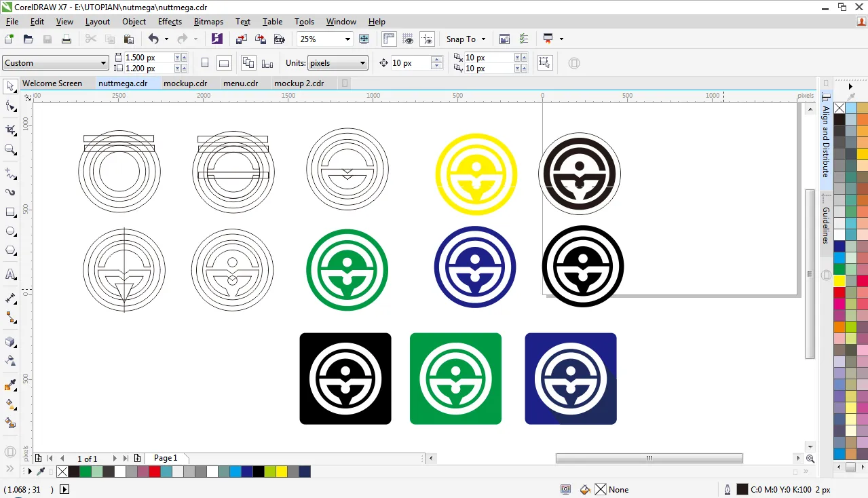Screen dimensions: 868x498
Task: Choose the Smart Fill tool
Action: [10, 423]
